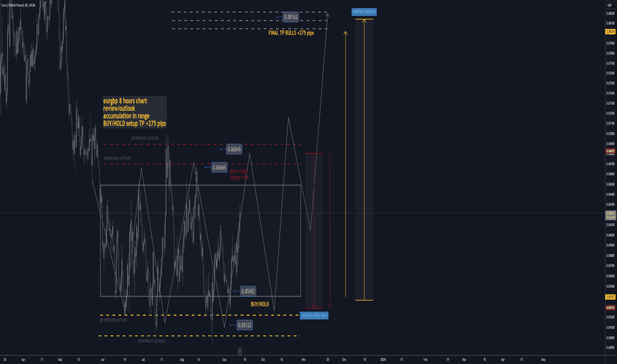Click the 'FINAL TP BULLS +275 pips' text
Image resolution: width=617 pixels, height=364 pixels.
(291, 33)
